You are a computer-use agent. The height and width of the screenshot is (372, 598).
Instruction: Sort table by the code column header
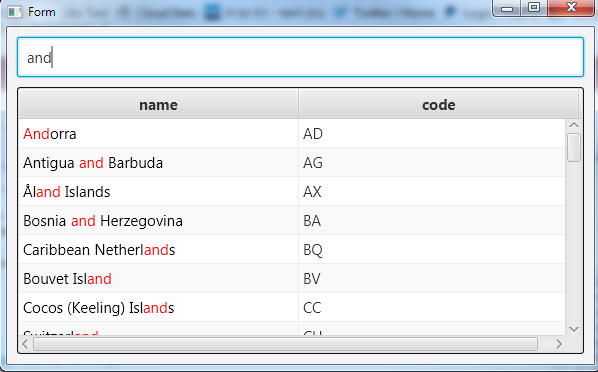point(439,105)
